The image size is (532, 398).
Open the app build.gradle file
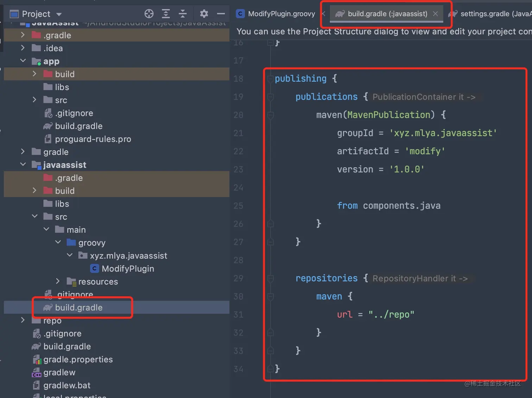point(73,126)
